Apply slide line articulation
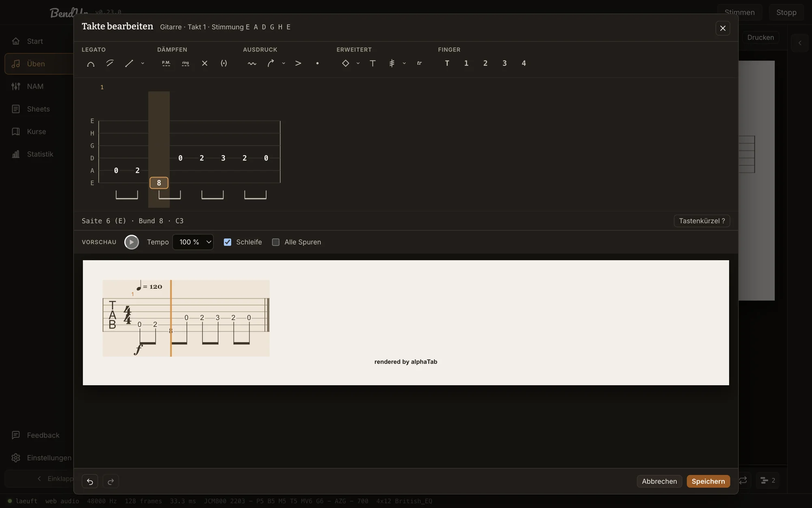Screen dimensions: 812x508 [129, 63]
